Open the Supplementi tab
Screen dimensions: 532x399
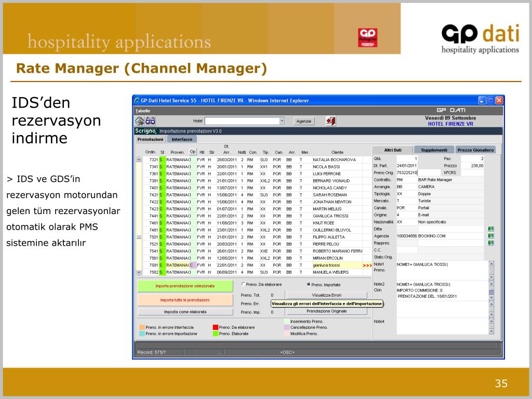(434, 150)
